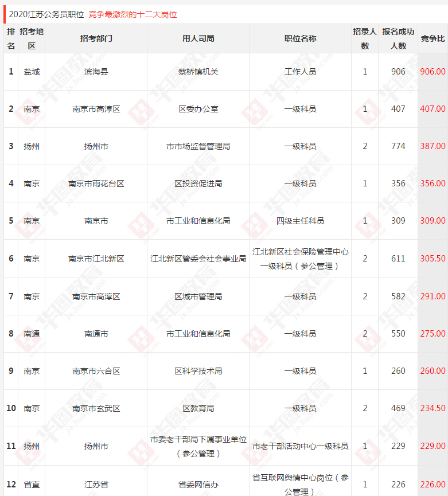
Task: Click the 江北新区管委会社会事业局 cell
Action: pyautogui.click(x=198, y=259)
